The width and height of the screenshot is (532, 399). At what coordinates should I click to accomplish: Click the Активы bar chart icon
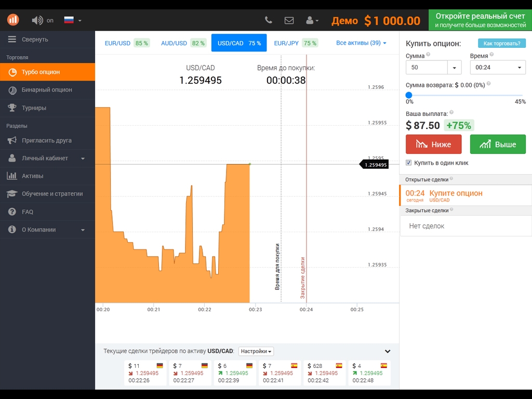coord(12,176)
